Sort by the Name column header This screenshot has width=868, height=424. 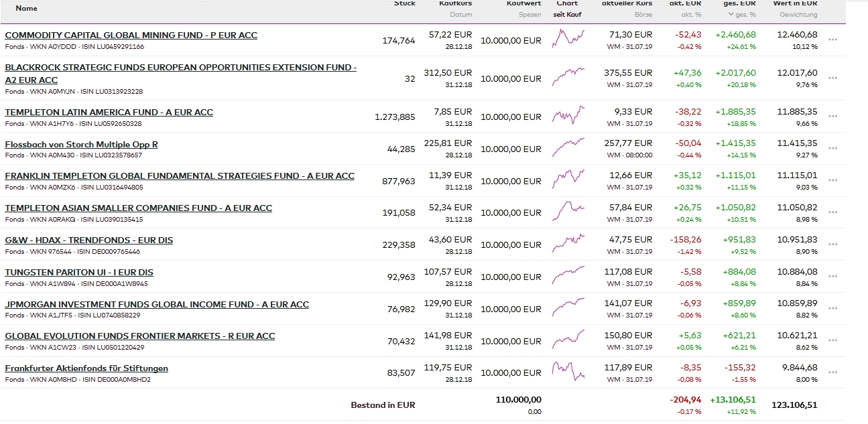pyautogui.click(x=26, y=9)
